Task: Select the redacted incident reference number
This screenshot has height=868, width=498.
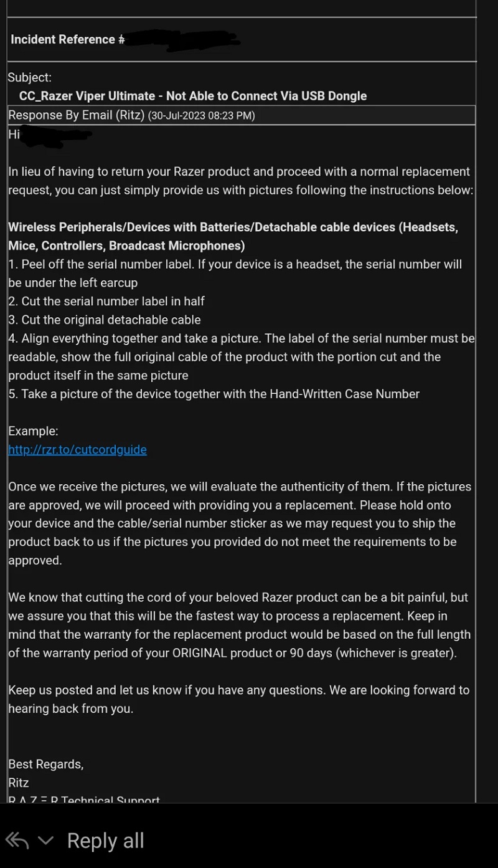Action: [181, 39]
